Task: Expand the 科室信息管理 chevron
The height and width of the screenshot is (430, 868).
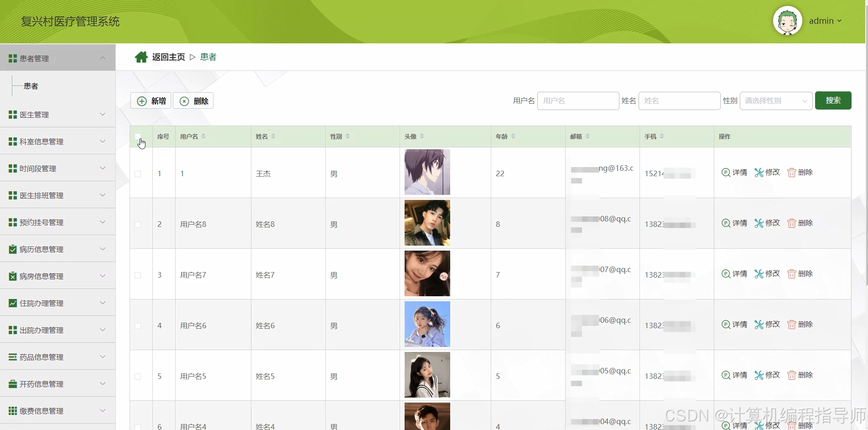Action: tap(103, 141)
